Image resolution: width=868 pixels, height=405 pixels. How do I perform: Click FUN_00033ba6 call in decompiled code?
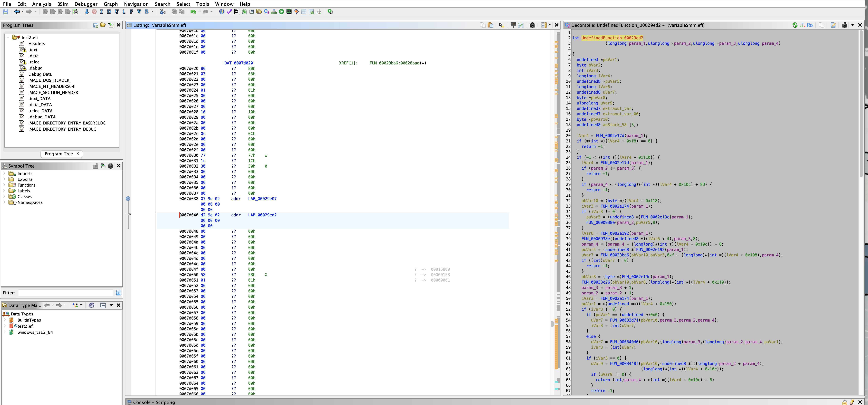click(x=614, y=255)
